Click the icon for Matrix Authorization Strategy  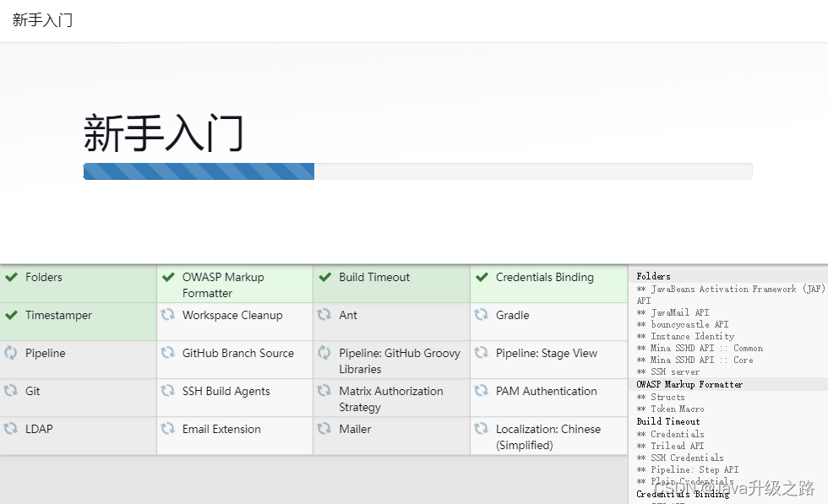pyautogui.click(x=324, y=391)
